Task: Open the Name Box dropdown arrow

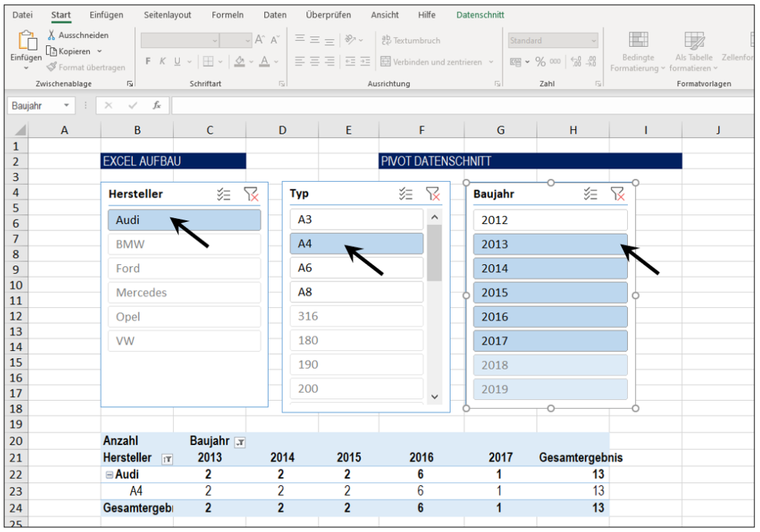Action: tap(66, 105)
